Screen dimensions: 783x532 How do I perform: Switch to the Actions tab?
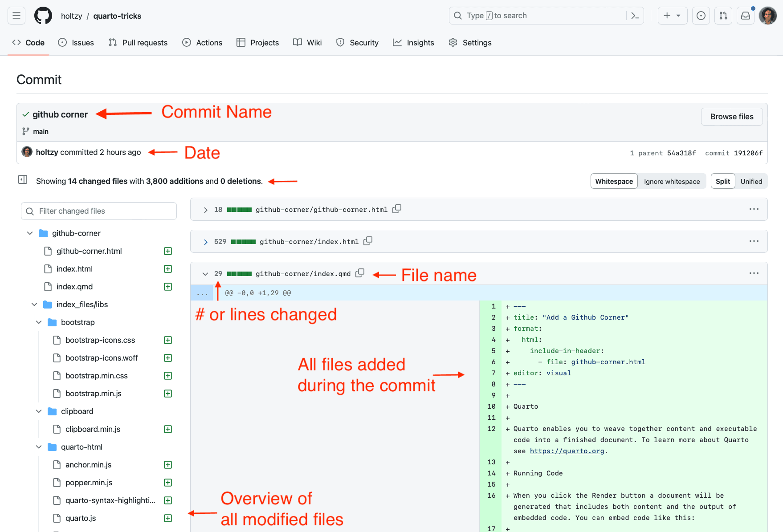202,43
